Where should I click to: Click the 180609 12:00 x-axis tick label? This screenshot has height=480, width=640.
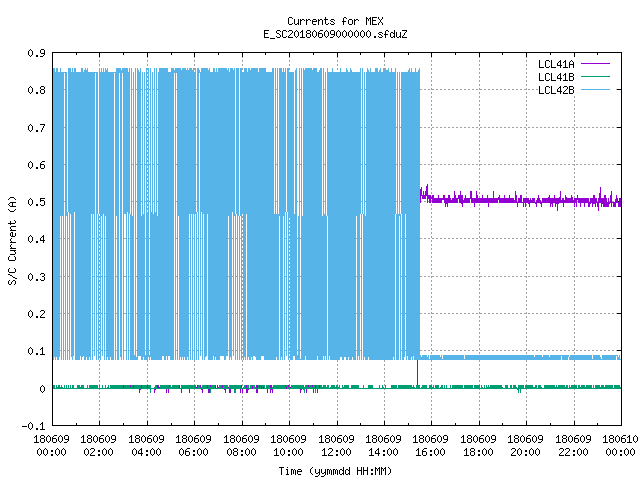pos(336,446)
